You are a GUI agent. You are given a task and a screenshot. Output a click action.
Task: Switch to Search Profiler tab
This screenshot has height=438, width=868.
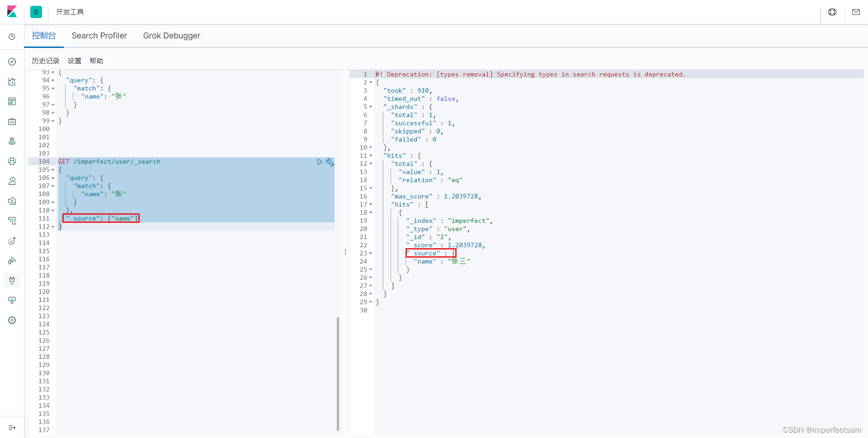(x=99, y=36)
